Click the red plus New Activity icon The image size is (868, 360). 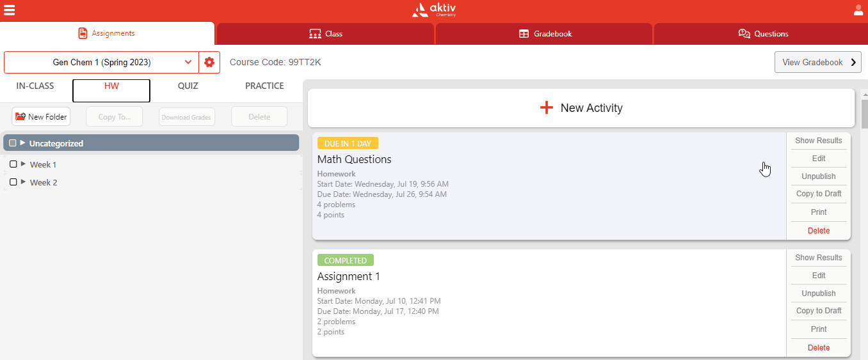(x=546, y=107)
